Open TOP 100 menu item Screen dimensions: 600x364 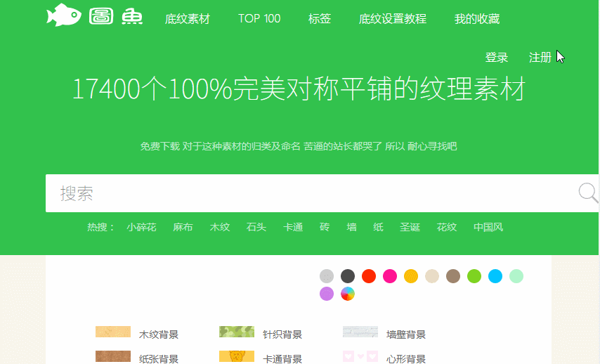click(259, 19)
